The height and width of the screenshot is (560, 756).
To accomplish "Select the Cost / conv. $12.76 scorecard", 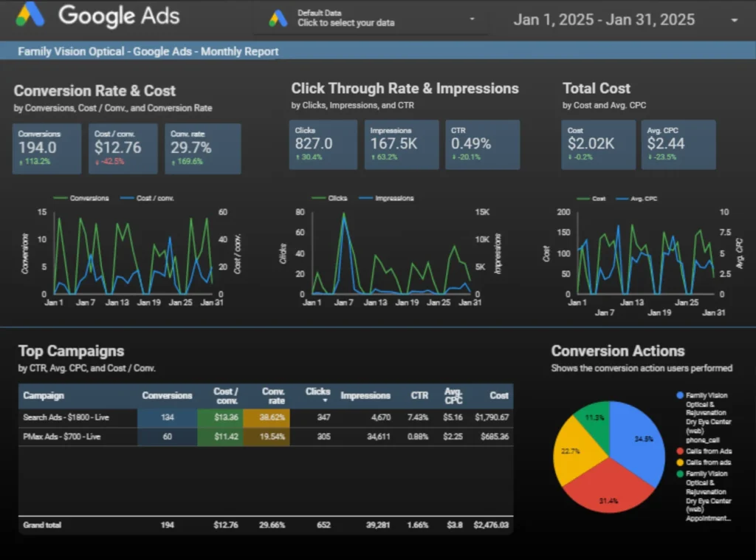I will pyautogui.click(x=123, y=148).
